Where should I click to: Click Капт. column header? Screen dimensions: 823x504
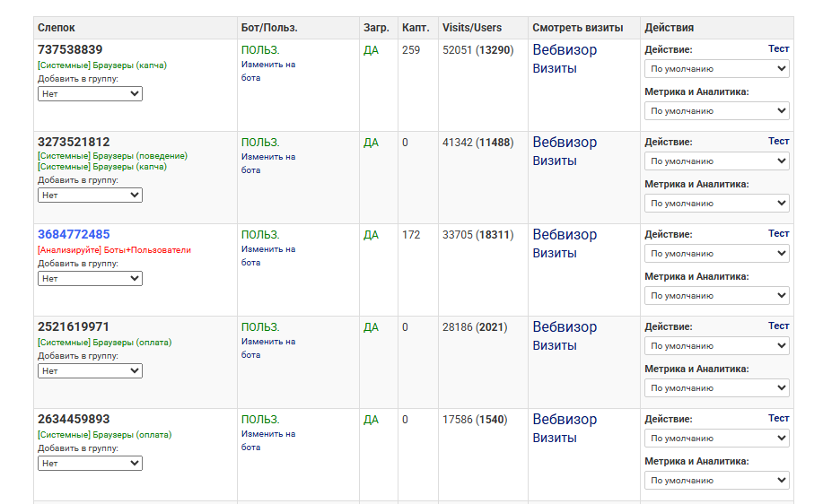click(x=415, y=28)
